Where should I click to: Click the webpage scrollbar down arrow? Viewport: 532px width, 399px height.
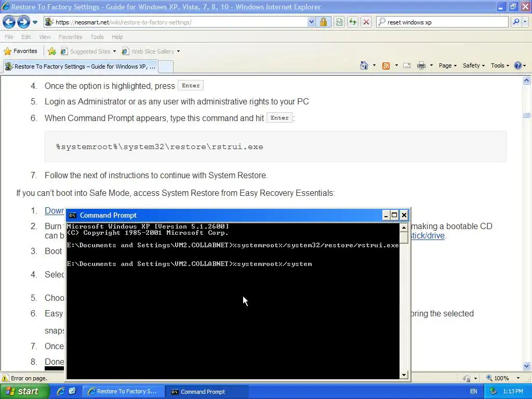[527, 366]
